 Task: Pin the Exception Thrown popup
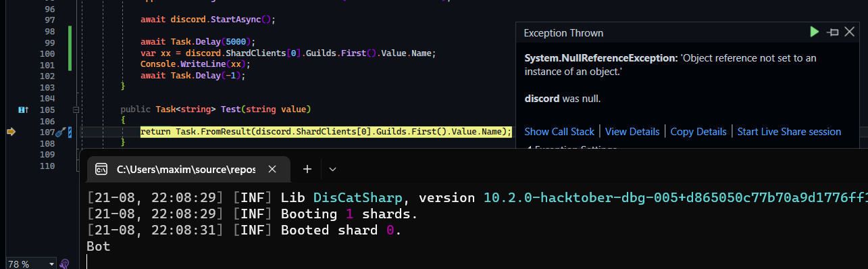coord(834,32)
